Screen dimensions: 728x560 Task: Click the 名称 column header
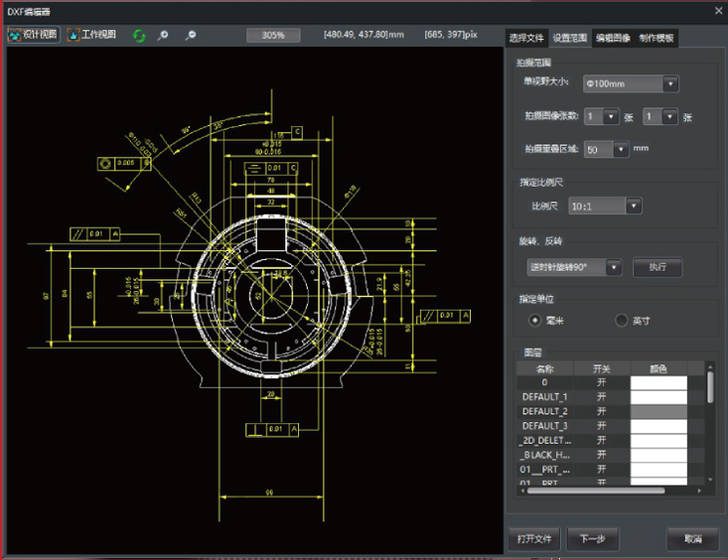[x=545, y=368]
